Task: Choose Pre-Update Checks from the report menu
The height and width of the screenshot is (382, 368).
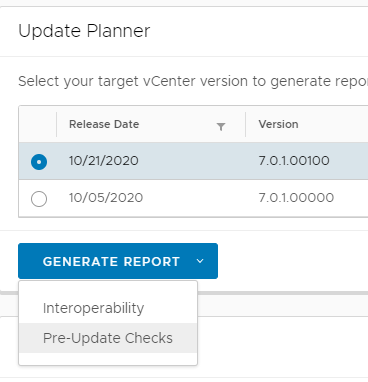Action: coord(108,338)
